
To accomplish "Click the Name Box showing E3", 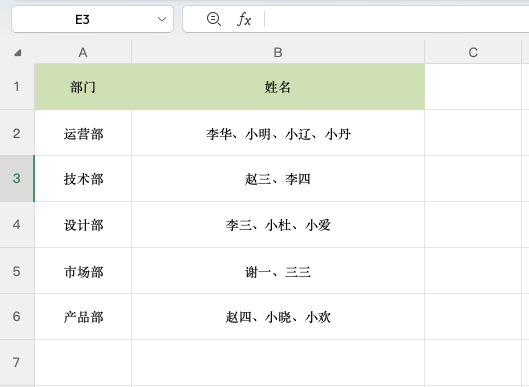I will tap(92, 19).
